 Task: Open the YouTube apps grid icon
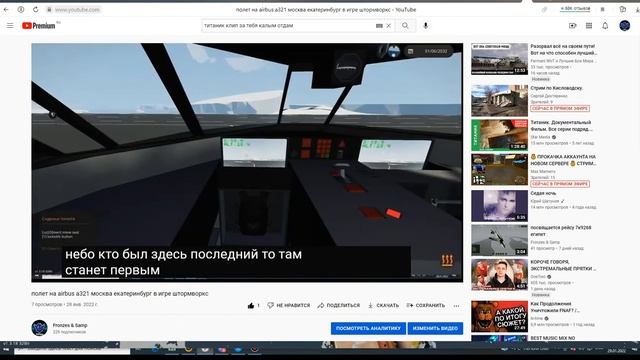589,25
